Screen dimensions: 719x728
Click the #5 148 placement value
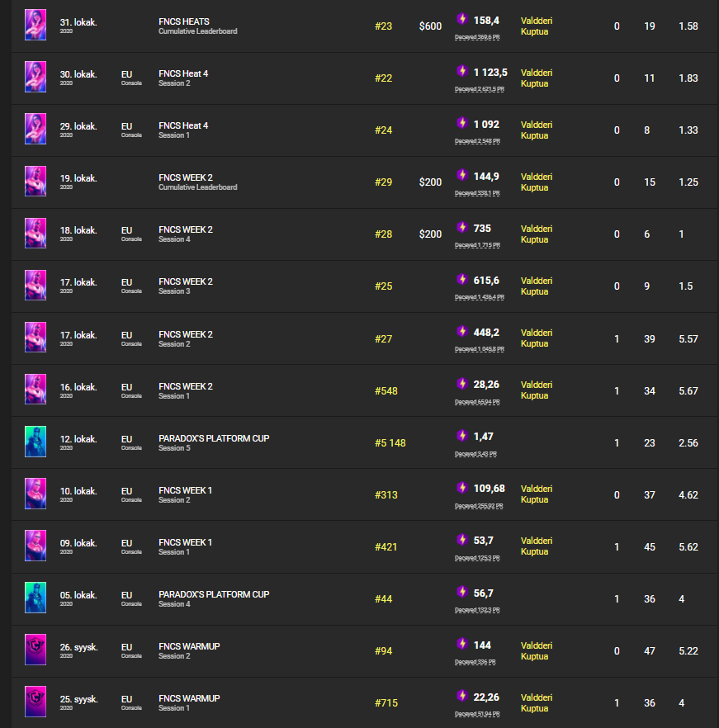pyautogui.click(x=390, y=443)
